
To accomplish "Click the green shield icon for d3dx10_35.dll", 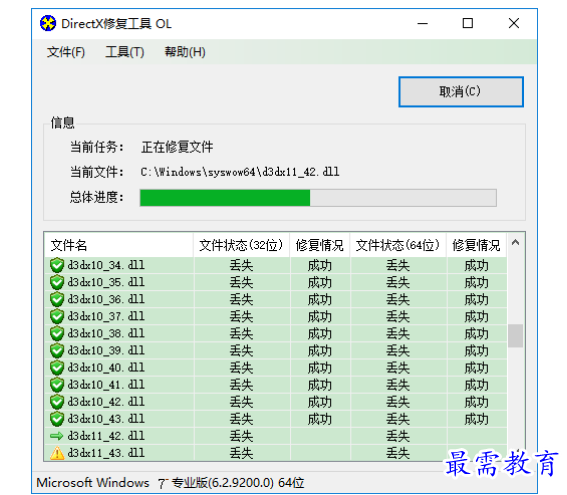I will 57,282.
